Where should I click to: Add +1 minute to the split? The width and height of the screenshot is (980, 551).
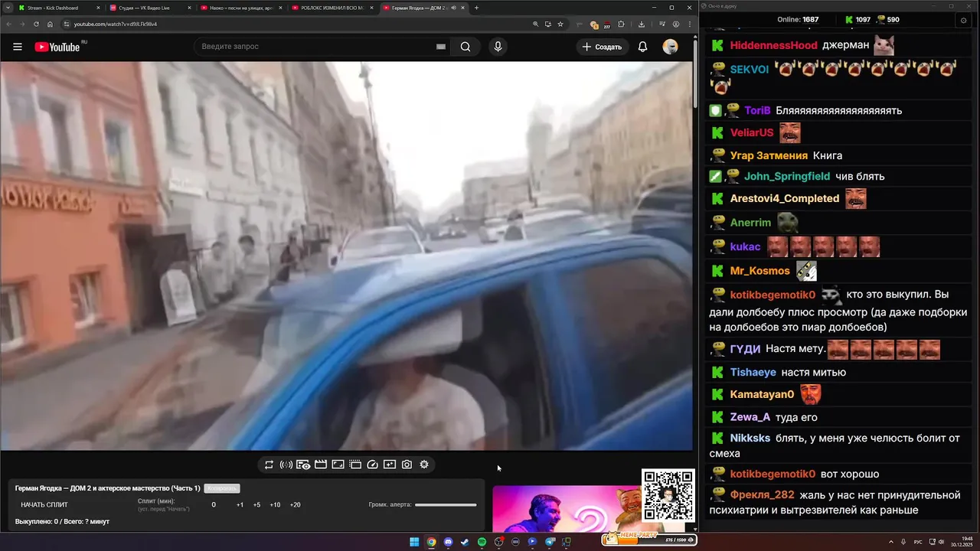(x=240, y=505)
